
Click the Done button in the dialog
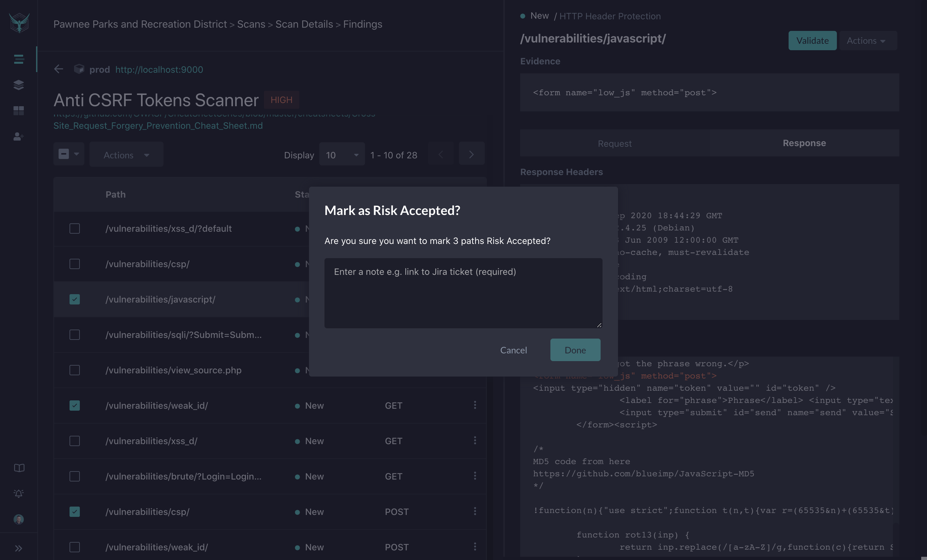(575, 350)
